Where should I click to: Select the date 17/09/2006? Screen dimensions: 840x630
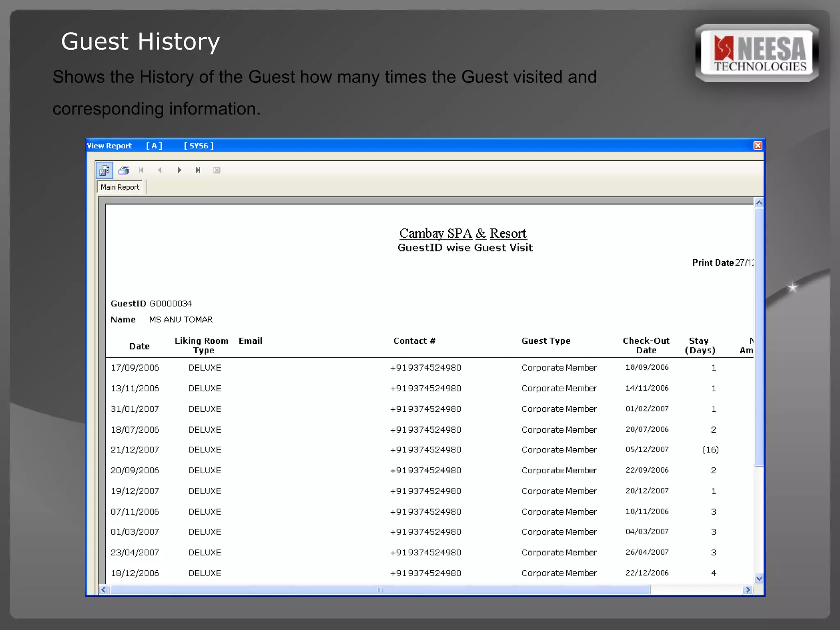pos(135,367)
